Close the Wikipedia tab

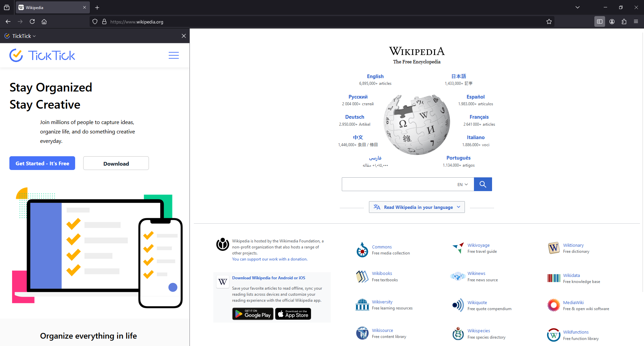[x=85, y=7]
